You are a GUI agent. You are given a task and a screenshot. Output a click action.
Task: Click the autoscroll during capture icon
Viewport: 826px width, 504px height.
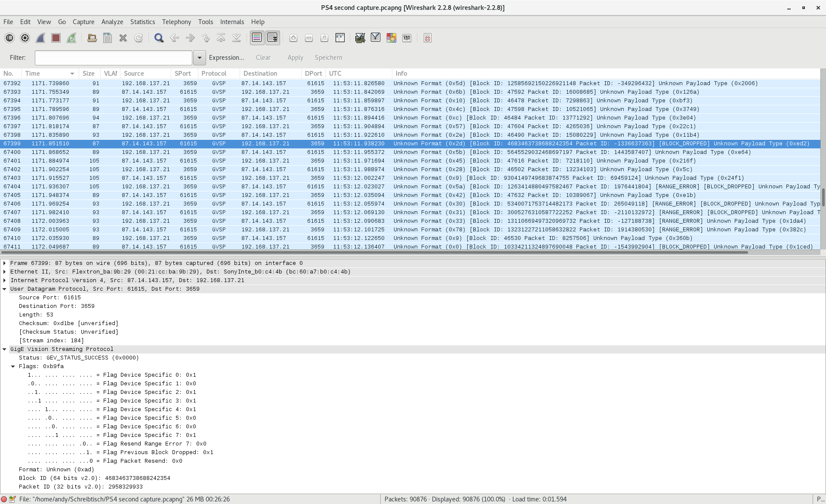(273, 38)
